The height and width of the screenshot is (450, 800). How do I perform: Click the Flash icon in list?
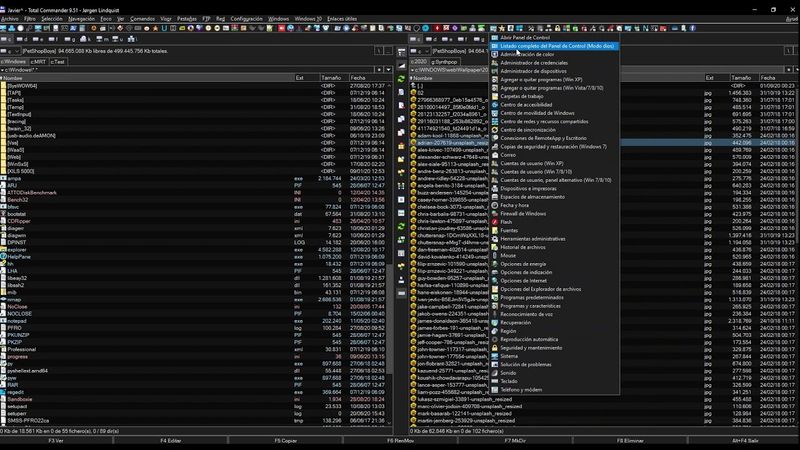tap(494, 221)
